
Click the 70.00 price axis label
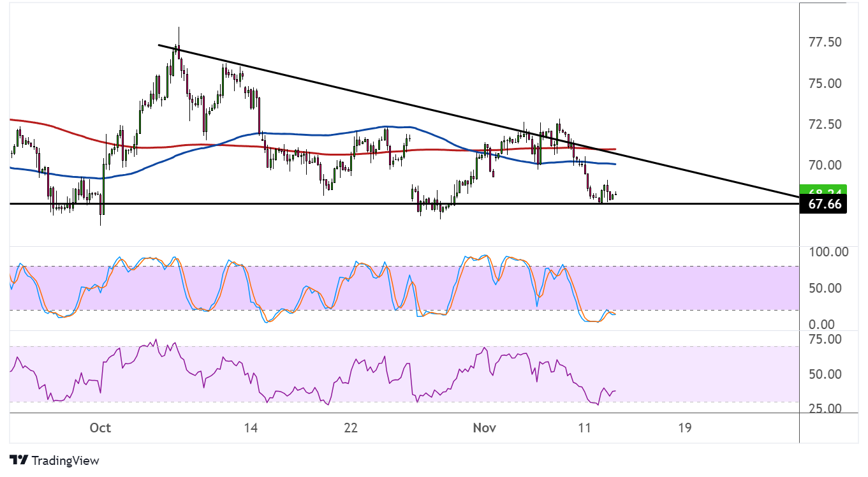[x=825, y=165]
